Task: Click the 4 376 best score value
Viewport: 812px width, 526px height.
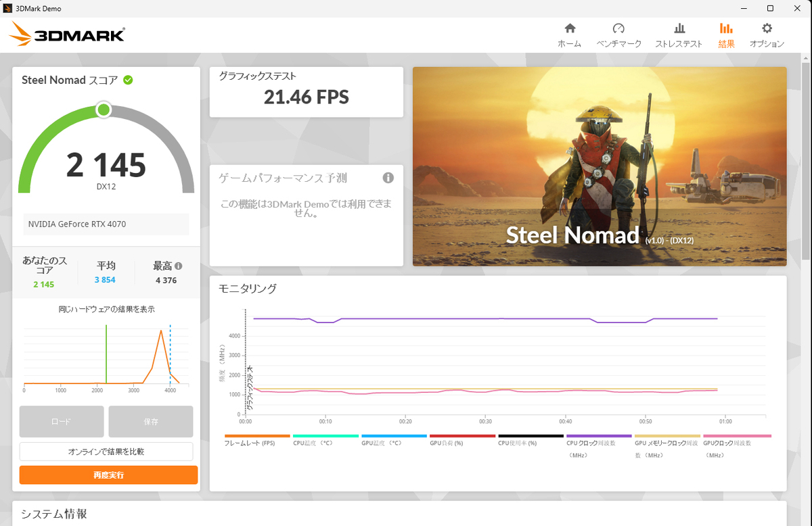Action: pos(166,280)
